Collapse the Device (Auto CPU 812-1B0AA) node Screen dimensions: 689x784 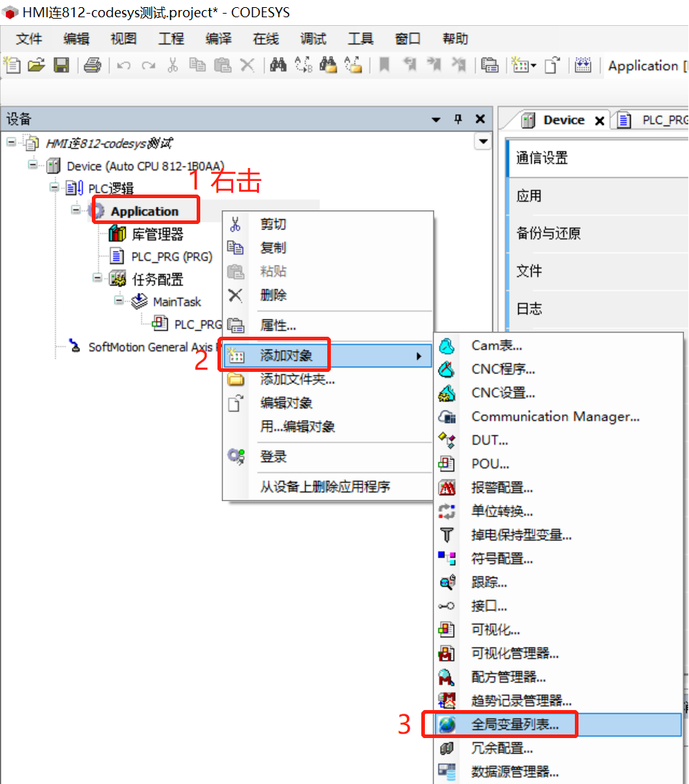click(x=32, y=165)
